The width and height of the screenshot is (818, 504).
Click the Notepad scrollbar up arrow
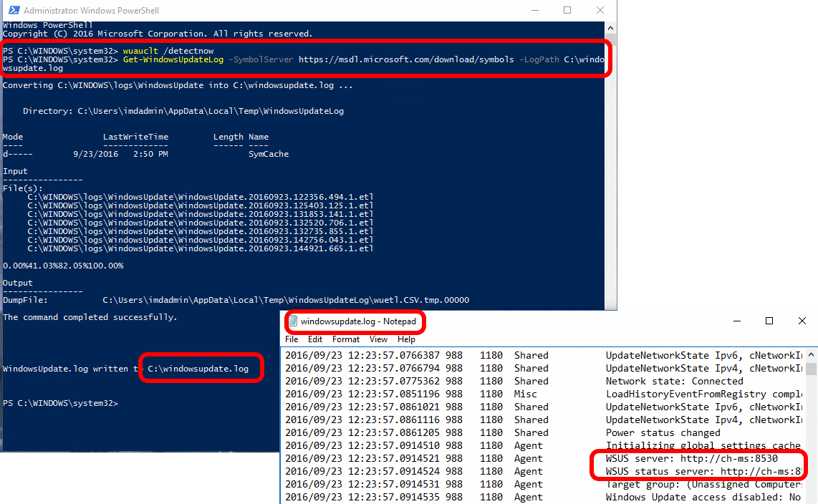(811, 354)
